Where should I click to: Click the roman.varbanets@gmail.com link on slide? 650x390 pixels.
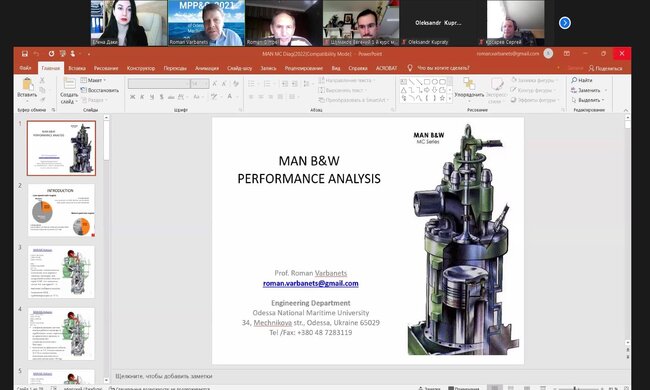coord(310,283)
